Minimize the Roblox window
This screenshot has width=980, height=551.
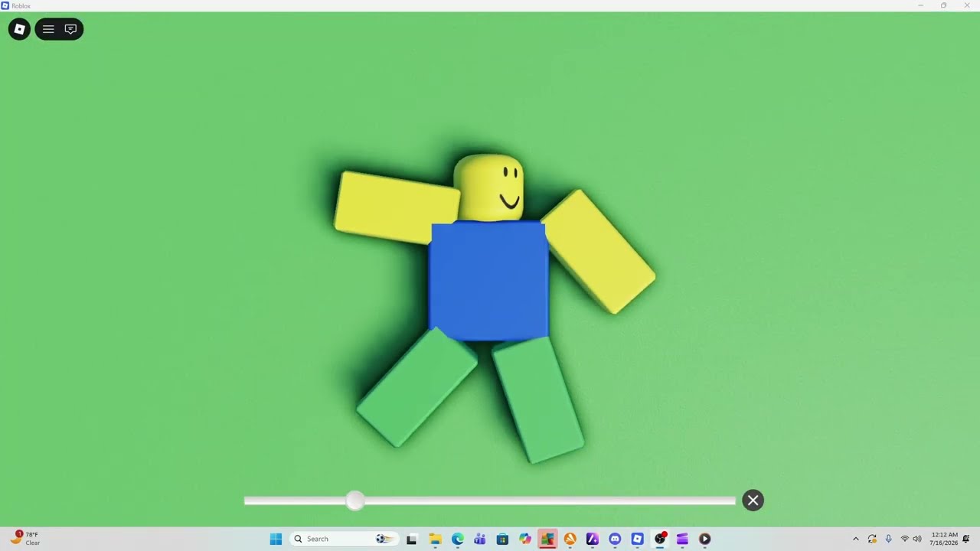(920, 5)
